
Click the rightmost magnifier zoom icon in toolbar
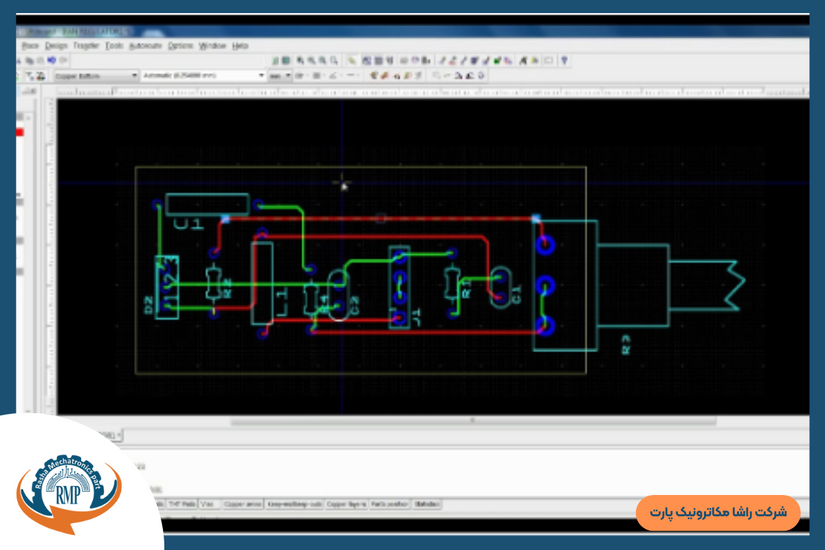tap(333, 61)
